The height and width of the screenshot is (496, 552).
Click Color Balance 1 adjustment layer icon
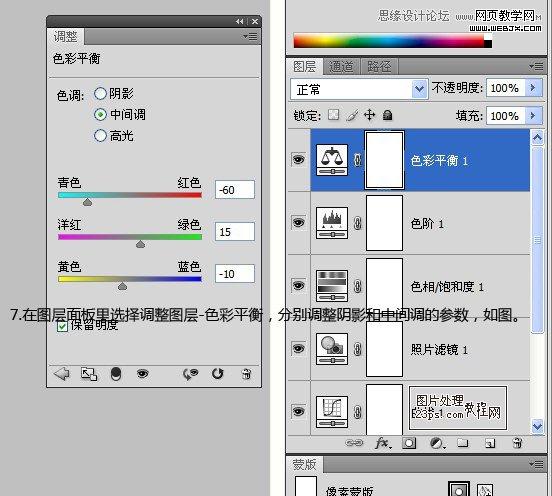point(332,160)
